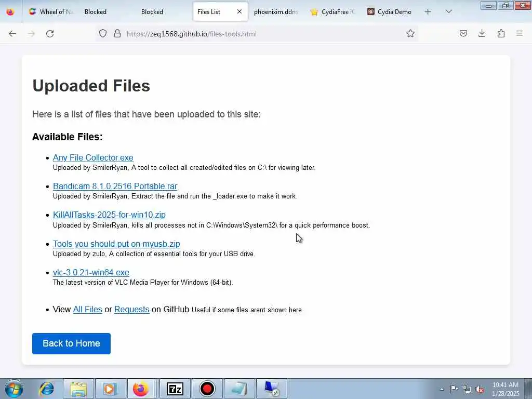Screen dimensions: 532x399
Task: Bookmark this page with the star
Action: [410, 33]
